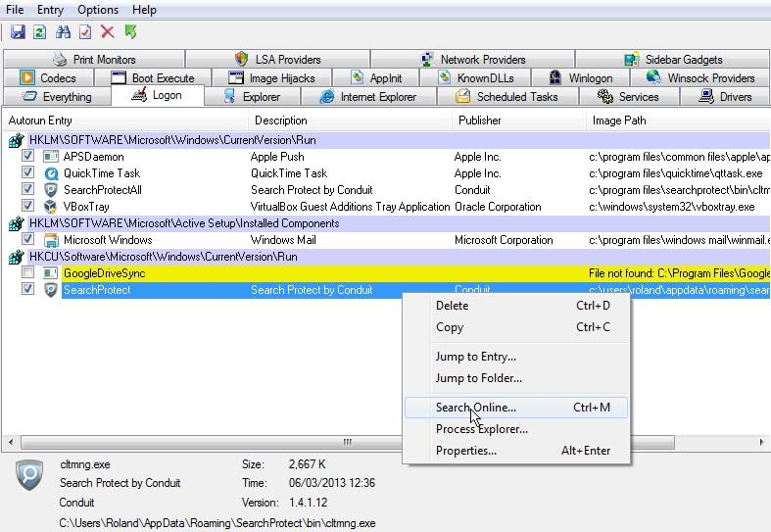Click the APSDaemon entry icon
This screenshot has width=771, height=532.
point(51,157)
